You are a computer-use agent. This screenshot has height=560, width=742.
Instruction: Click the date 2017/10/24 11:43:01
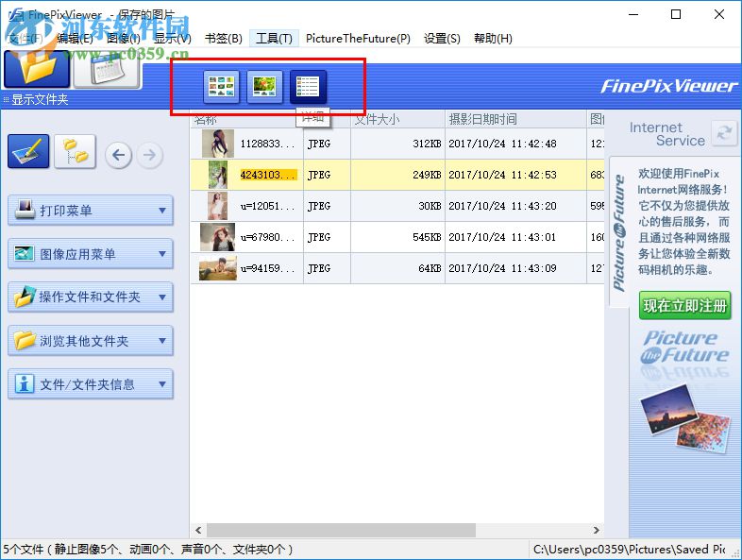coord(502,237)
